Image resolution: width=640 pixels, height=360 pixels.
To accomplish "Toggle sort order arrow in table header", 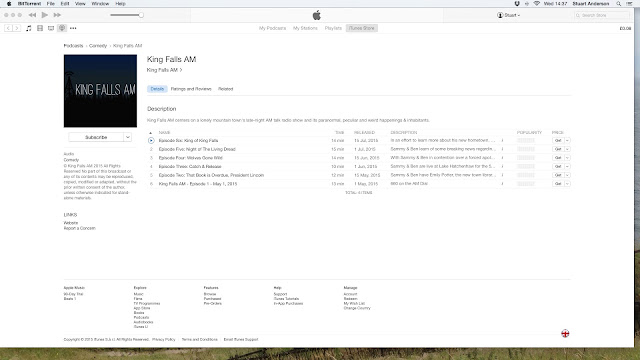I will coord(151,133).
